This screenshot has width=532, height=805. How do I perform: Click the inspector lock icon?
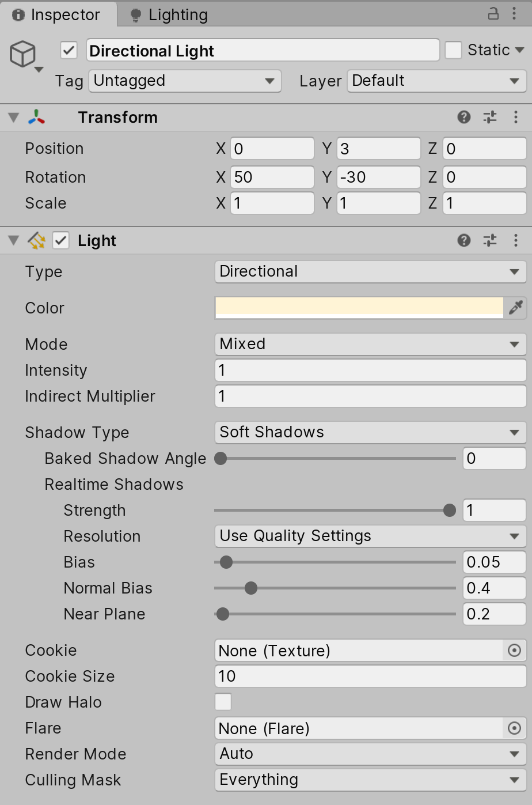[x=493, y=14]
